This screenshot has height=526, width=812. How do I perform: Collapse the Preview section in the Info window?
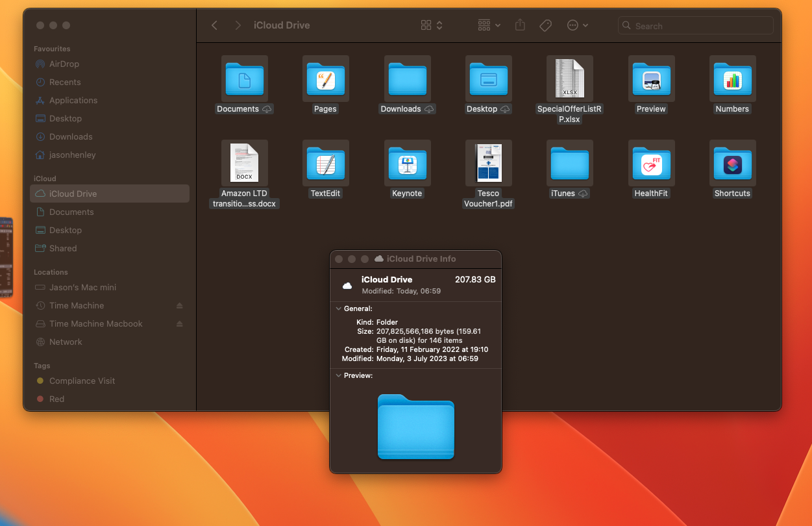(x=338, y=375)
